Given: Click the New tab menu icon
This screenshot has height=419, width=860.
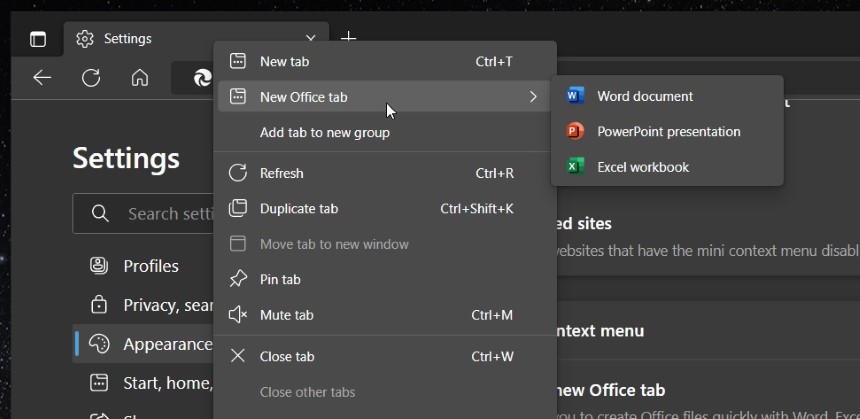Looking at the screenshot, I should tap(237, 61).
